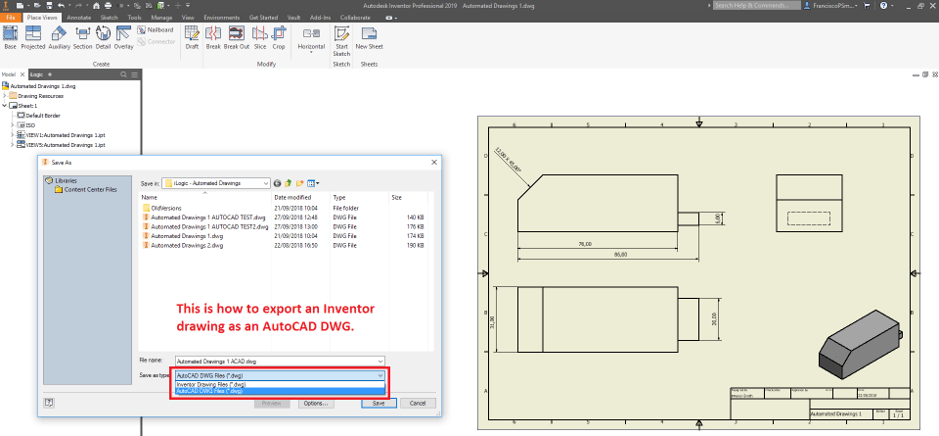Expand the VIEW1:Automated Drawings 1.ipt node
Screen dimensions: 939x436
point(13,135)
